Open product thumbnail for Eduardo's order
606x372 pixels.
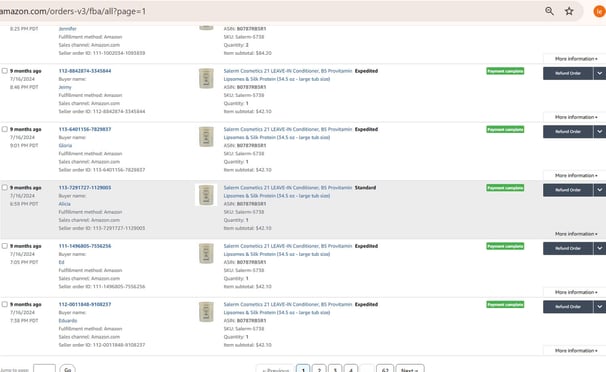tap(206, 312)
